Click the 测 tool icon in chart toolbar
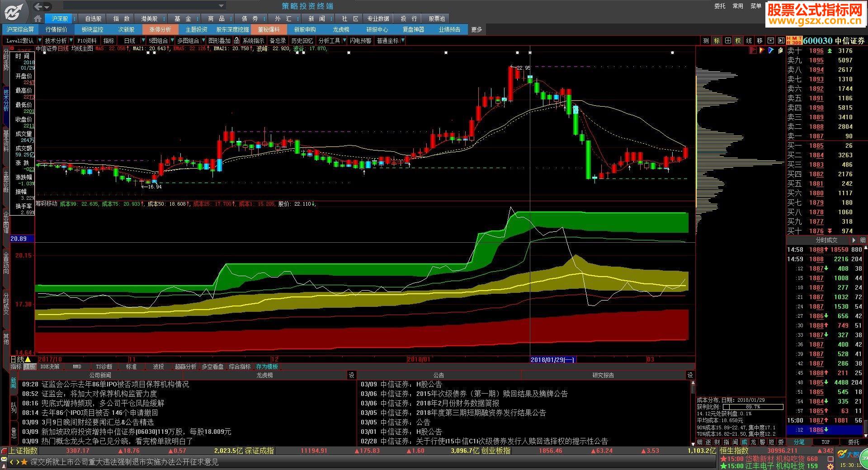Image resolution: width=868 pixels, height=470 pixels. (x=706, y=41)
